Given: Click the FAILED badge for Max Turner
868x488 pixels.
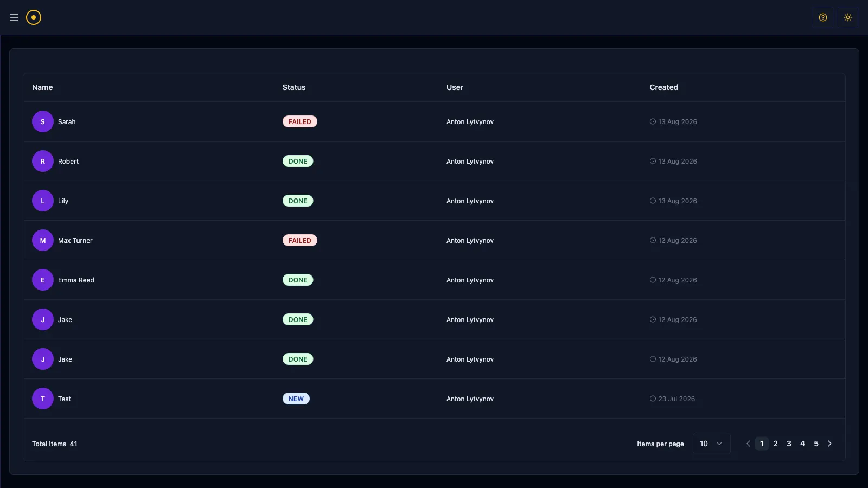Looking at the screenshot, I should (x=300, y=240).
